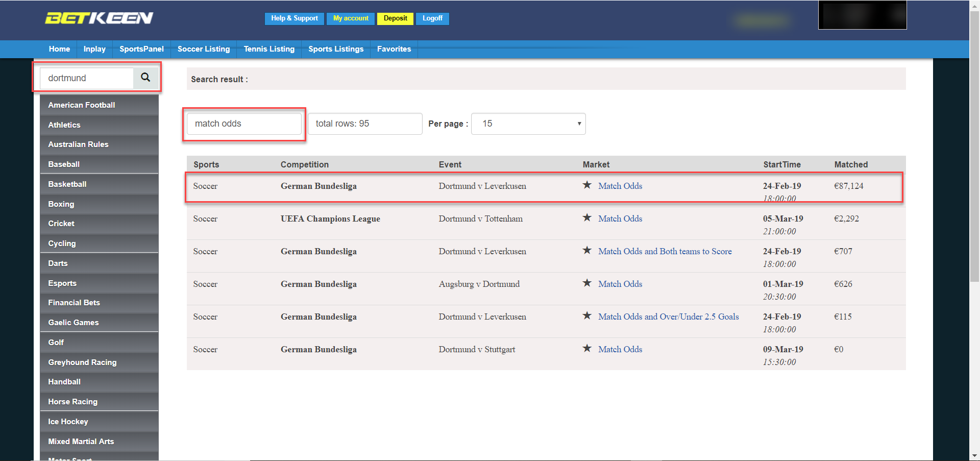980x461 pixels.
Task: Open the Inplay menu
Action: 94,49
